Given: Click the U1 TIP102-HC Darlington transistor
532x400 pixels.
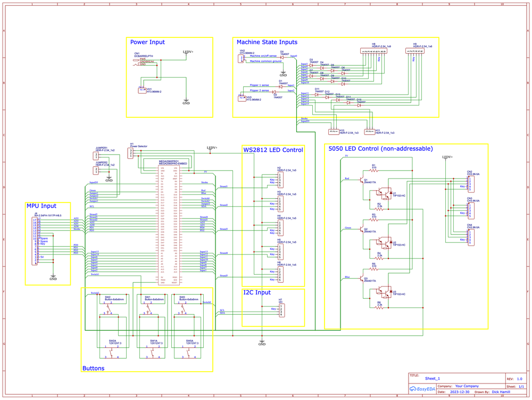Looking at the screenshot, I should (384, 194).
